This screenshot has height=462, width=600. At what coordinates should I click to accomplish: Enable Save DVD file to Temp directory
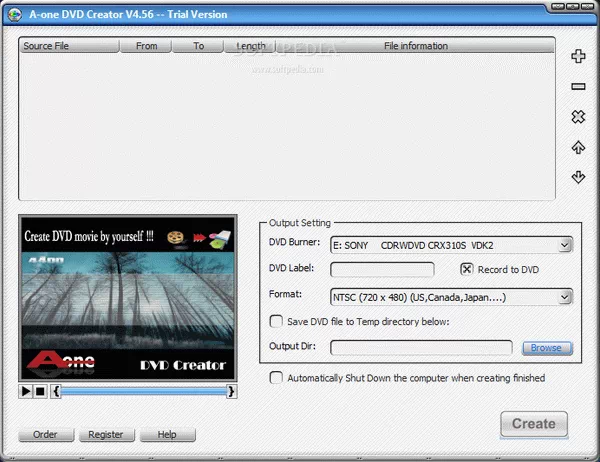click(276, 321)
